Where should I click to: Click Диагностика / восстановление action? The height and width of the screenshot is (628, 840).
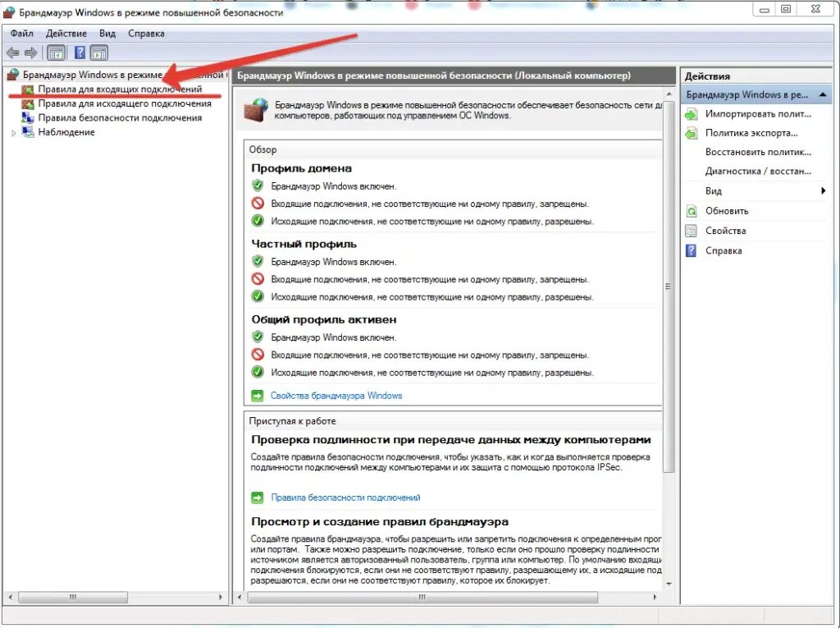pyautogui.click(x=758, y=172)
